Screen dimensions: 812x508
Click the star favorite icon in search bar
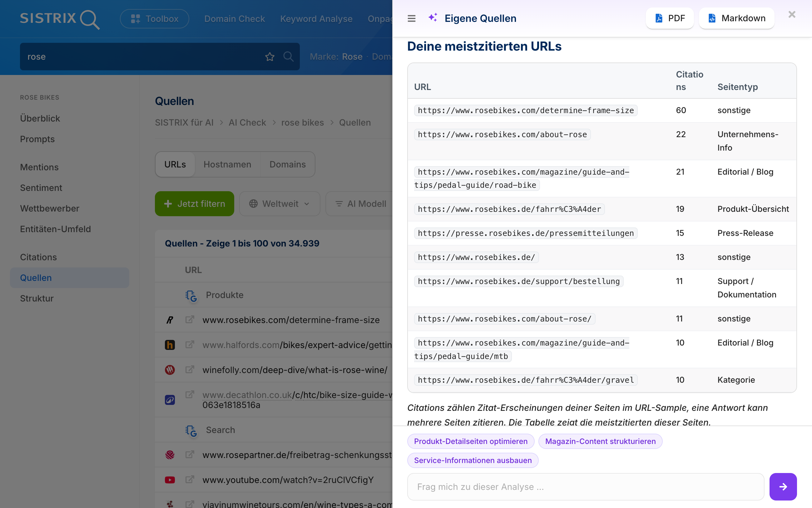tap(270, 57)
